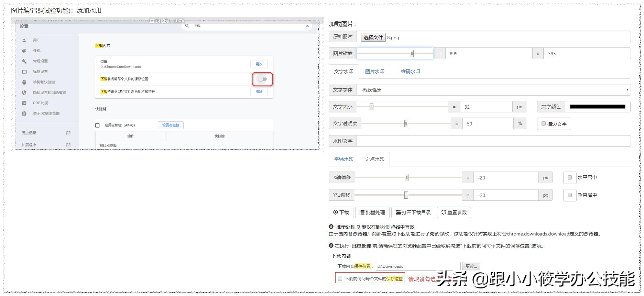Adjust the 图片缩放 slider handle

[412, 54]
